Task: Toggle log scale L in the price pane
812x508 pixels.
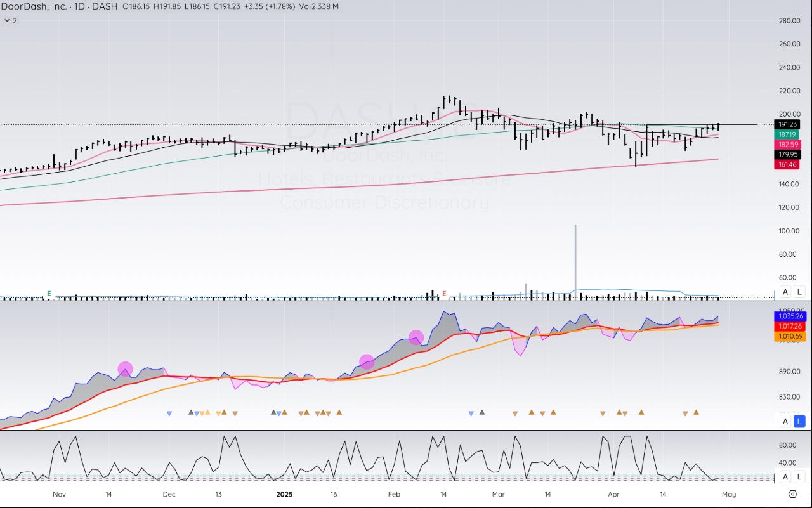Action: [x=800, y=292]
